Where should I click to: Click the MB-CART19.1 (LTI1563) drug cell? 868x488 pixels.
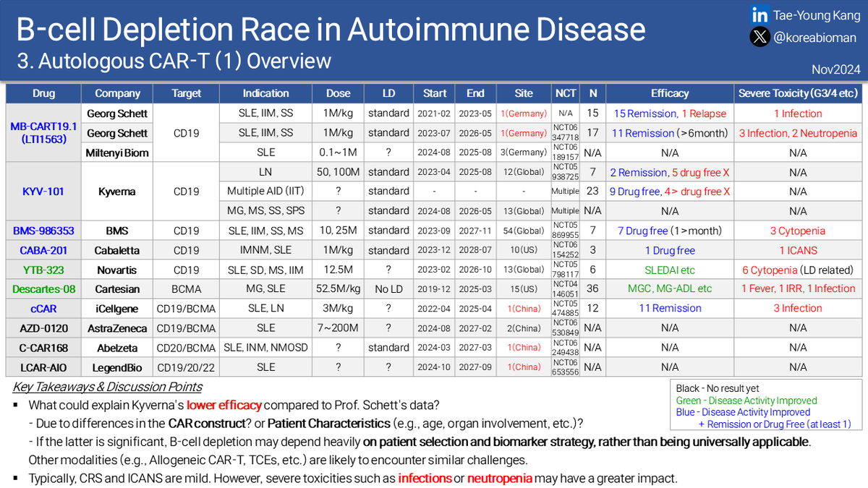(x=43, y=132)
